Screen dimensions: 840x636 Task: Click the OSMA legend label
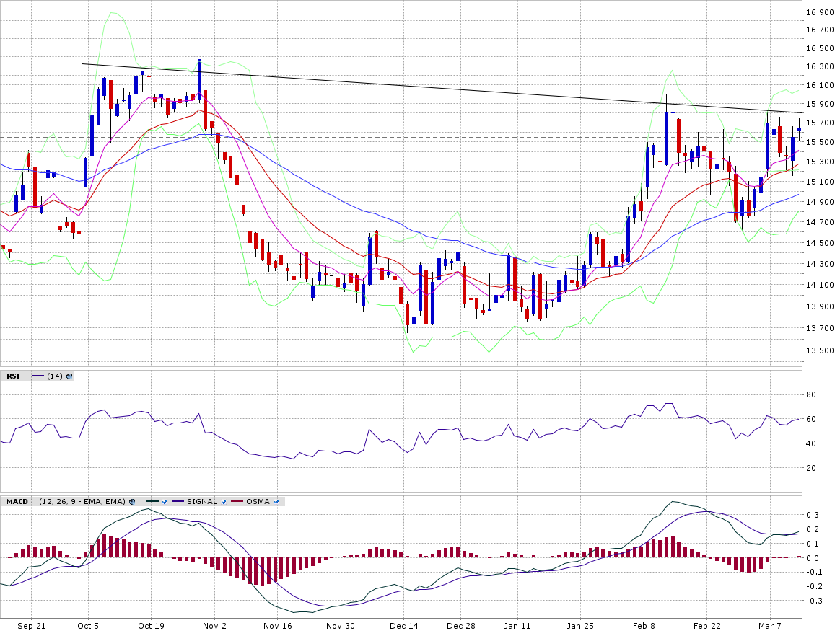[x=258, y=502]
